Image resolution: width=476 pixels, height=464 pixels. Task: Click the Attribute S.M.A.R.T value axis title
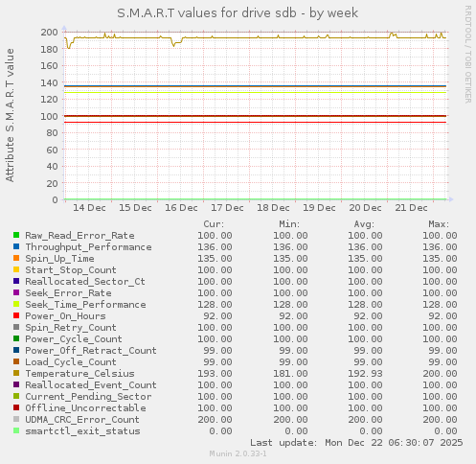click(x=10, y=115)
